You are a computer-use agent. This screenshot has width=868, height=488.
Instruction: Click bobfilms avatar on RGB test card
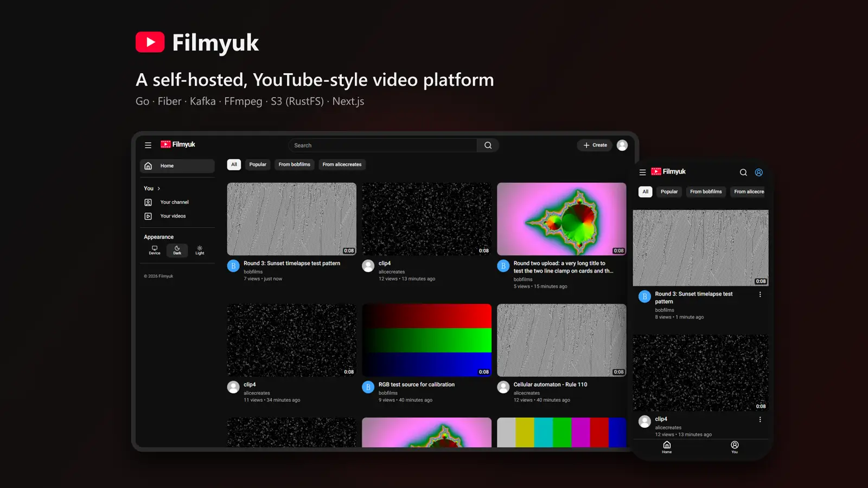(368, 387)
